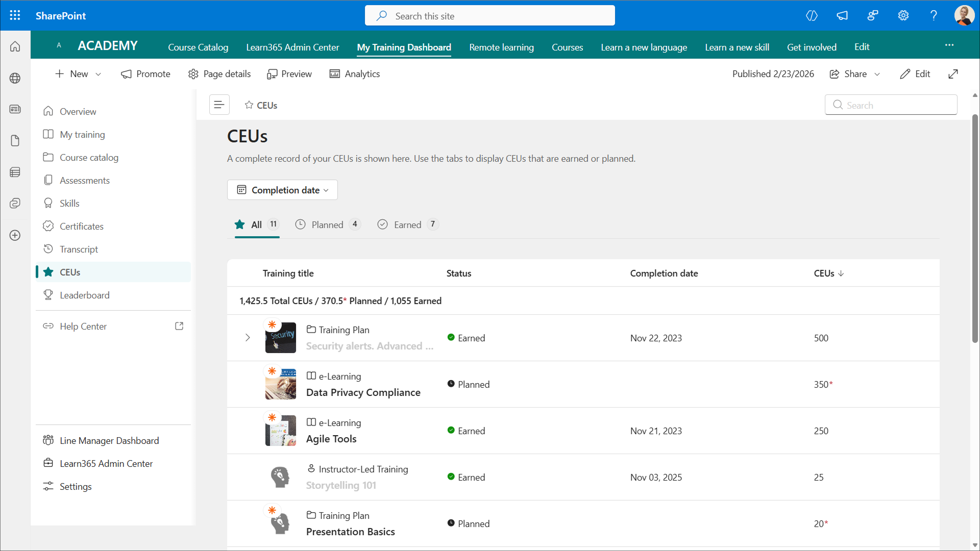Open the help question mark icon
This screenshot has width=980, height=551.
pyautogui.click(x=934, y=15)
